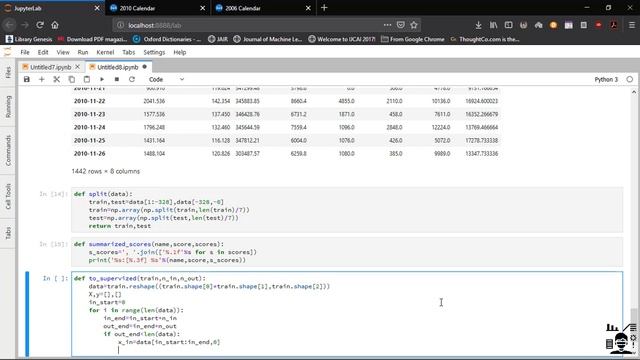The image size is (640, 360).
Task: Open the Tabs sidebar panel
Action: click(x=8, y=233)
